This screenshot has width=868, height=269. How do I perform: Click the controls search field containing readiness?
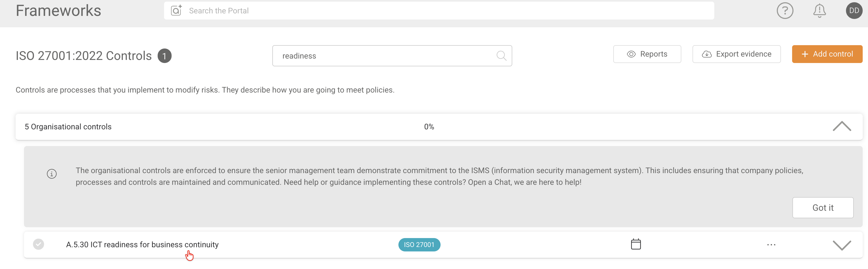384,55
